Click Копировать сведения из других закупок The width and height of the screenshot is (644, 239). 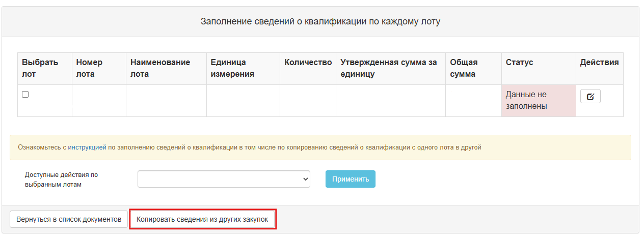pos(202,219)
